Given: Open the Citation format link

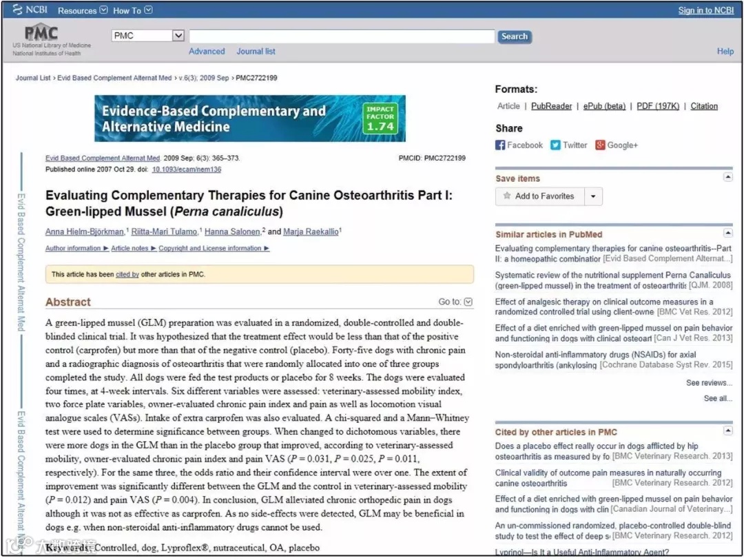Looking at the screenshot, I should coord(703,106).
